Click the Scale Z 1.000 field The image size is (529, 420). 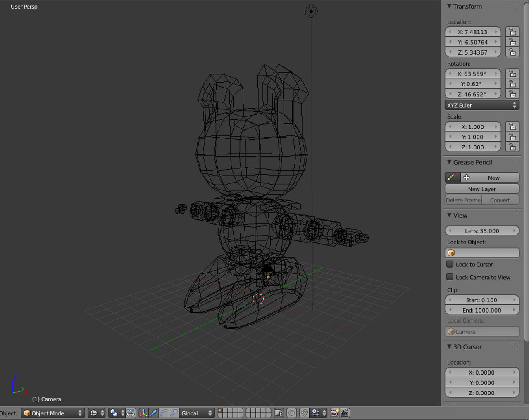tap(473, 147)
